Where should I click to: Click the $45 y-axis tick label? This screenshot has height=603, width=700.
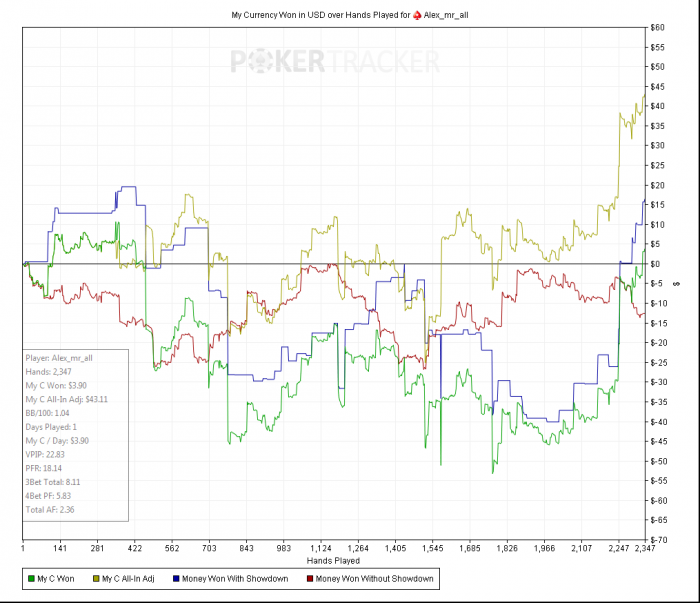click(x=657, y=87)
